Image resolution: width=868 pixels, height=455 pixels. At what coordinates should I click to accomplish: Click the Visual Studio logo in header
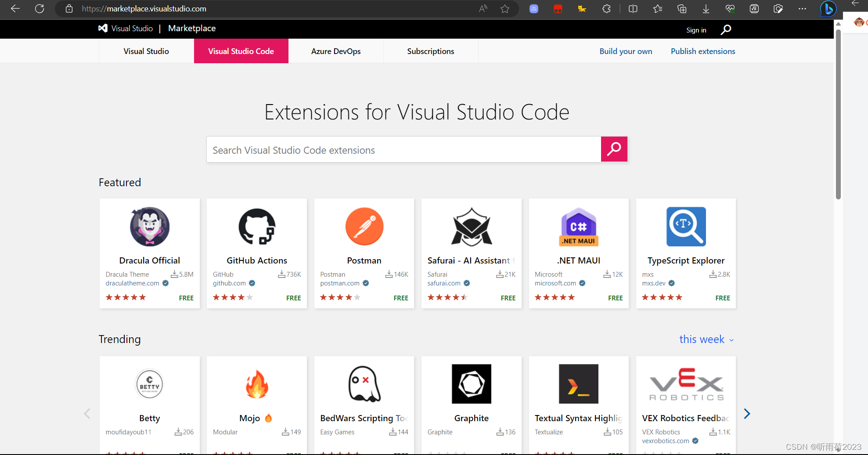126,29
